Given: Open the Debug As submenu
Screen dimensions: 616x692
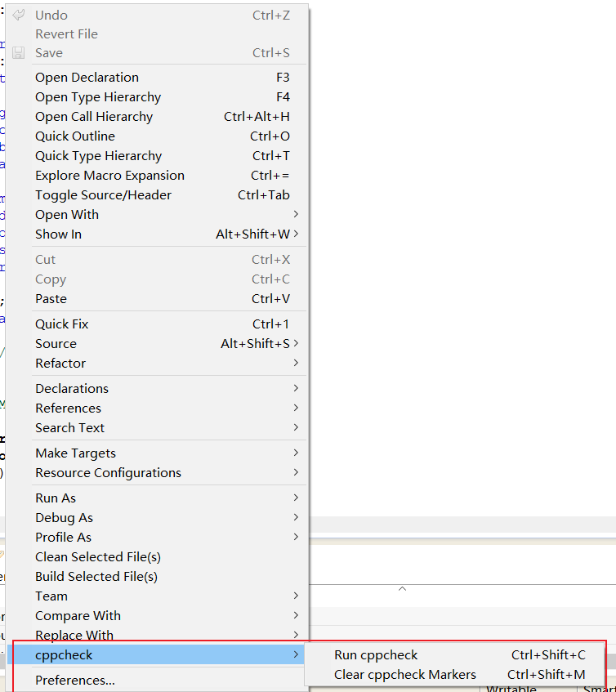Looking at the screenshot, I should (157, 518).
